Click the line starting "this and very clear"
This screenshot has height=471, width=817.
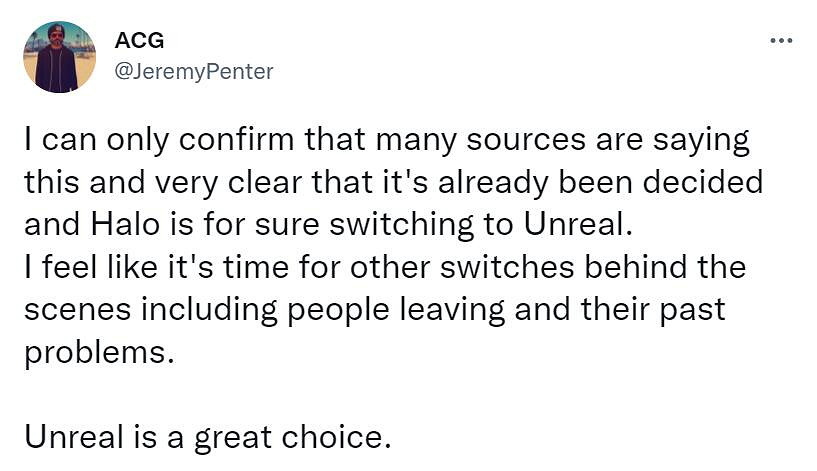(x=393, y=183)
